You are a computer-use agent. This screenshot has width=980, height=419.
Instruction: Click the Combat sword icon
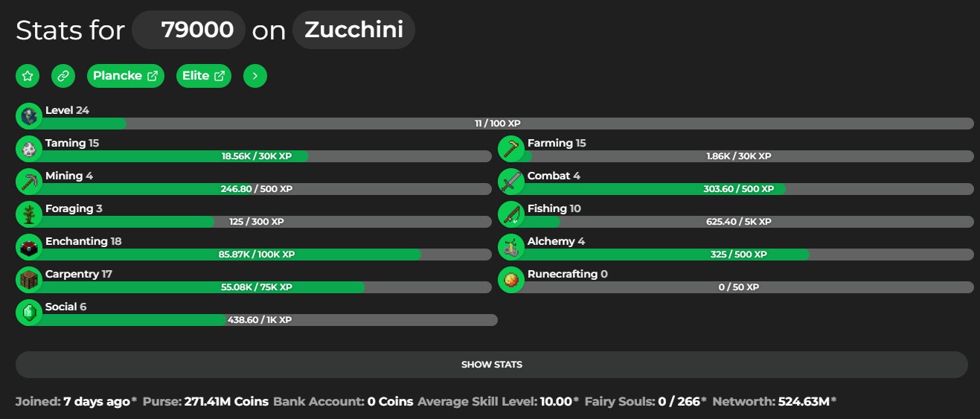coord(511,182)
